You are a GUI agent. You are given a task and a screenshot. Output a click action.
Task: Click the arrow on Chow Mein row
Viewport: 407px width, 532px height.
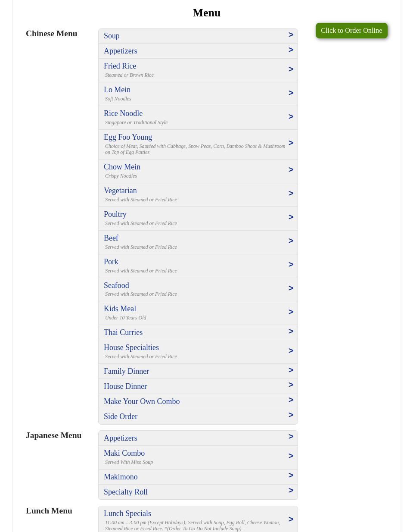pyautogui.click(x=291, y=170)
